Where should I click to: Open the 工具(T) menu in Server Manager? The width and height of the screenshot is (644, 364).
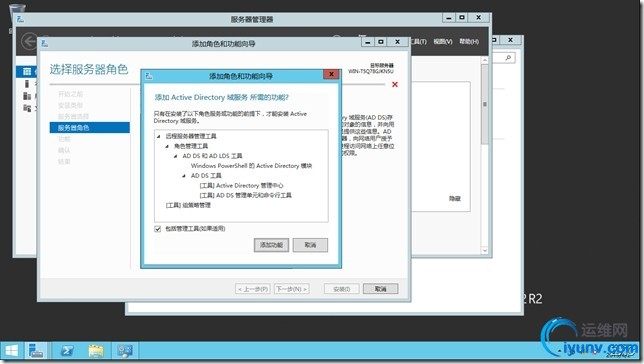pyautogui.click(x=419, y=41)
